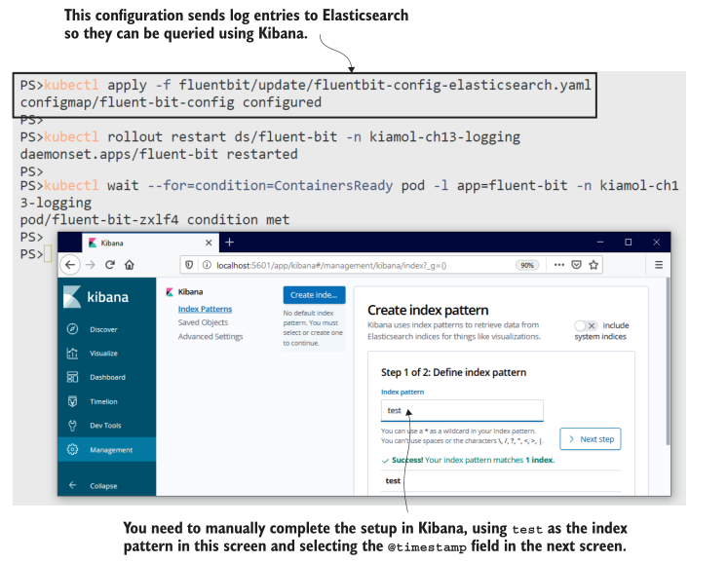Open page actions ellipsis menu
The width and height of the screenshot is (728, 563).
tap(556, 264)
